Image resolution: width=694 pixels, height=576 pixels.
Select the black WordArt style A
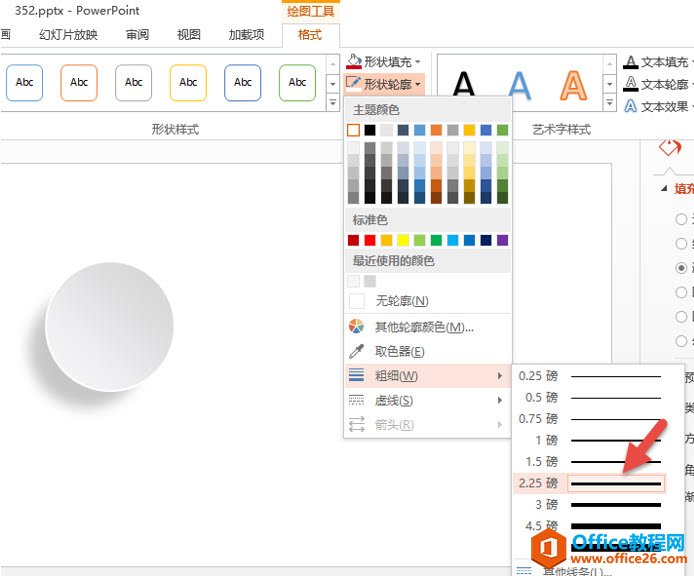coord(464,87)
